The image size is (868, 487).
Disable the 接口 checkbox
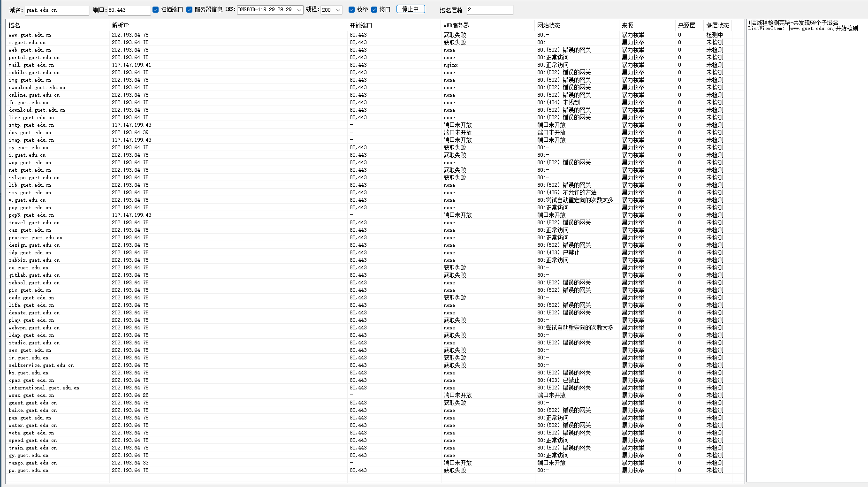[374, 10]
